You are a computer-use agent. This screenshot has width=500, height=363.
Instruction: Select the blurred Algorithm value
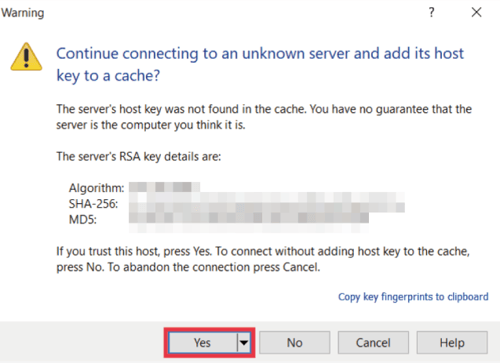pos(164,187)
